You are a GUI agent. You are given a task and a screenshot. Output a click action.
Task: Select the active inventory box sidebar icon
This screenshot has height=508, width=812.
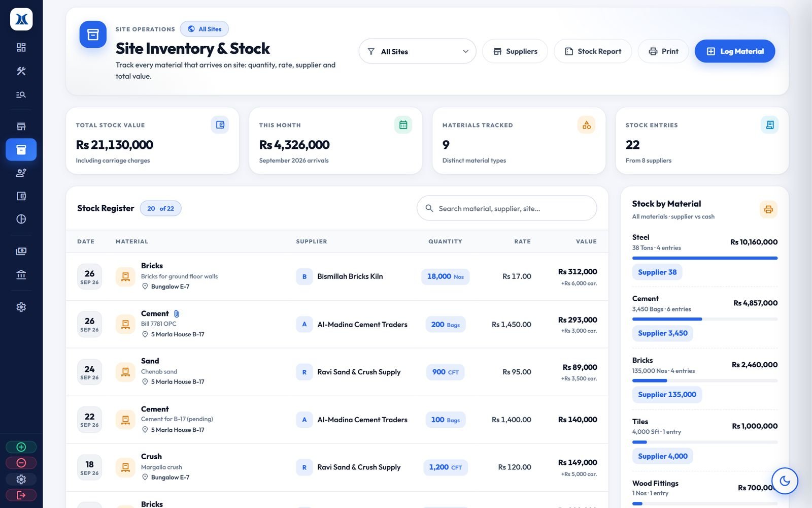[21, 149]
